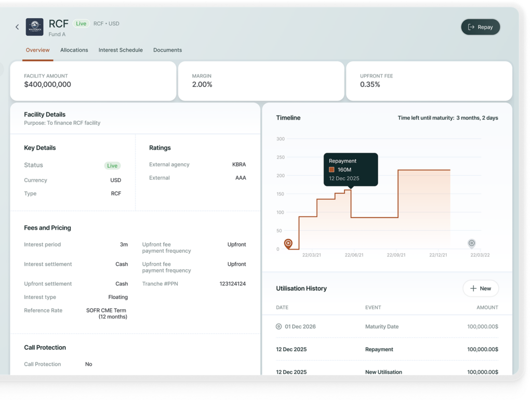Click the timeline start play marker
Viewport: 532px width, 404px height.
pos(288,243)
